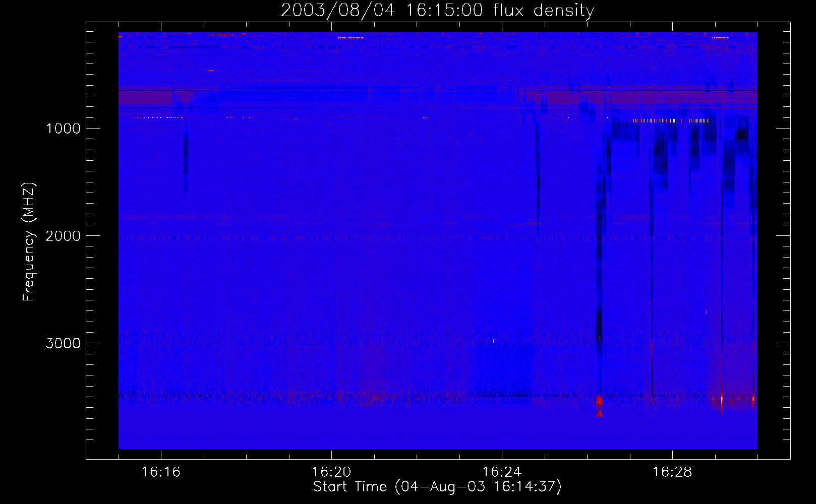The height and width of the screenshot is (504, 816).
Task: Select the 2000 frequency tick label
Action: point(63,236)
